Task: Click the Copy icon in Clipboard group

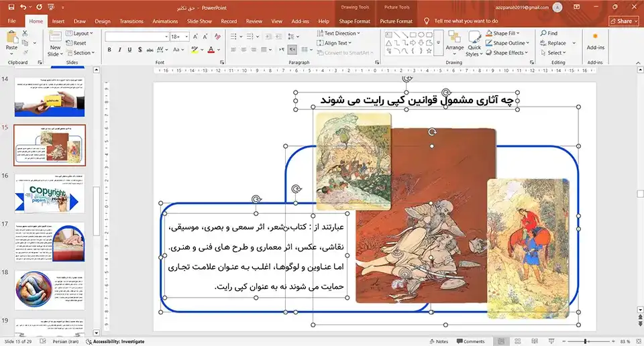Action: tap(25, 43)
